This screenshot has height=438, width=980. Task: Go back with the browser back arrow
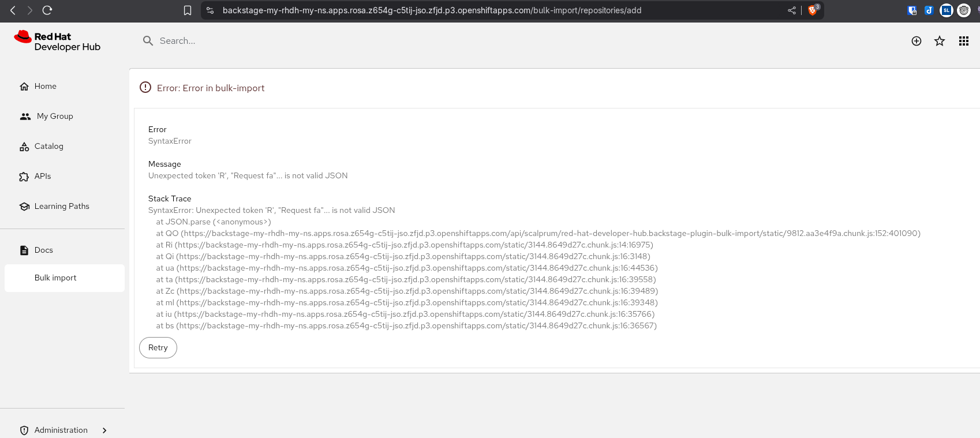click(13, 10)
